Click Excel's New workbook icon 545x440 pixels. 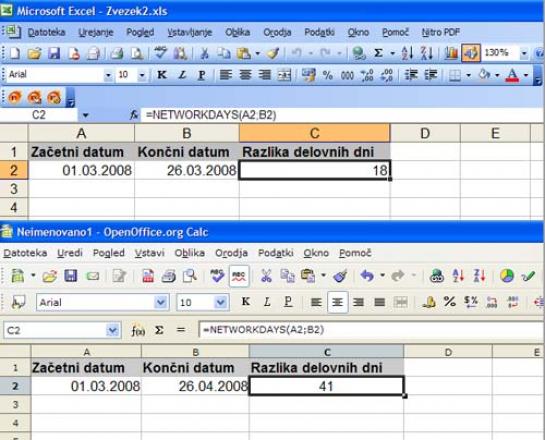pos(14,53)
